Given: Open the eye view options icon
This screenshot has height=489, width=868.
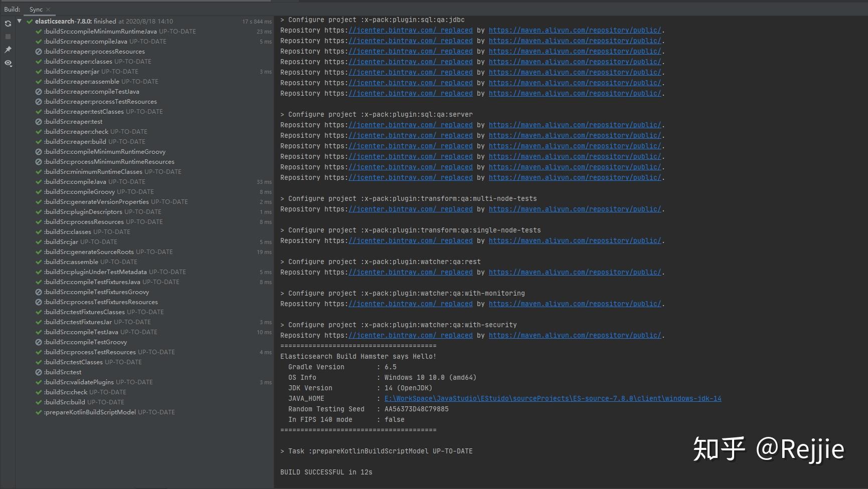Looking at the screenshot, I should 8,63.
